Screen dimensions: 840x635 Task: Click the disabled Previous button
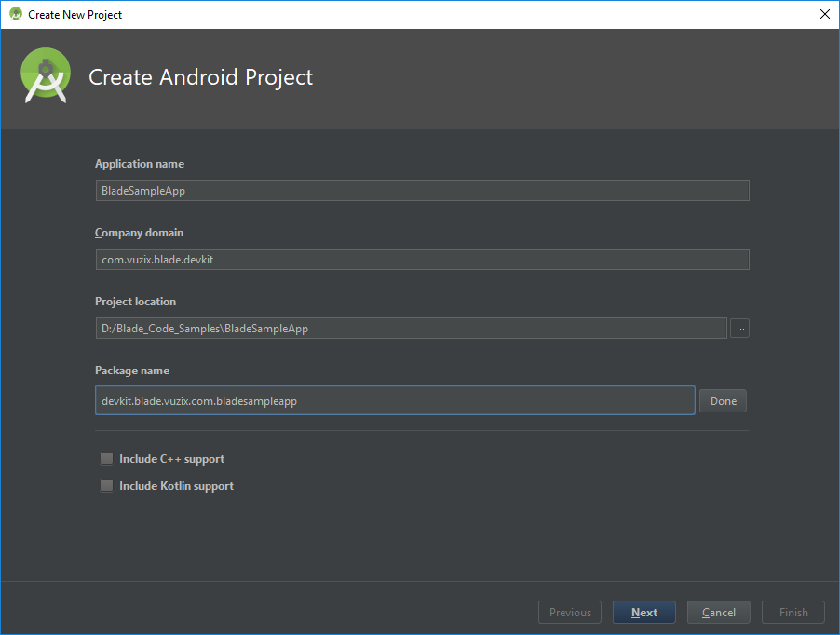[x=570, y=613]
